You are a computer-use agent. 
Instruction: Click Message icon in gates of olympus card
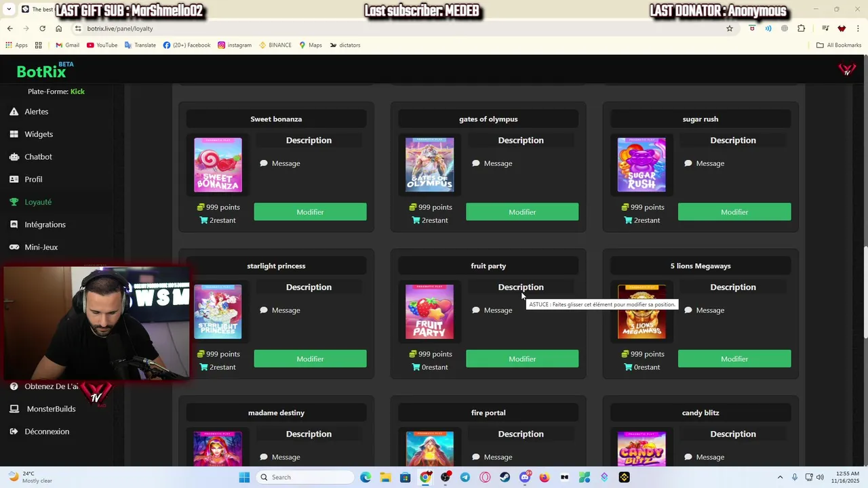[476, 163]
